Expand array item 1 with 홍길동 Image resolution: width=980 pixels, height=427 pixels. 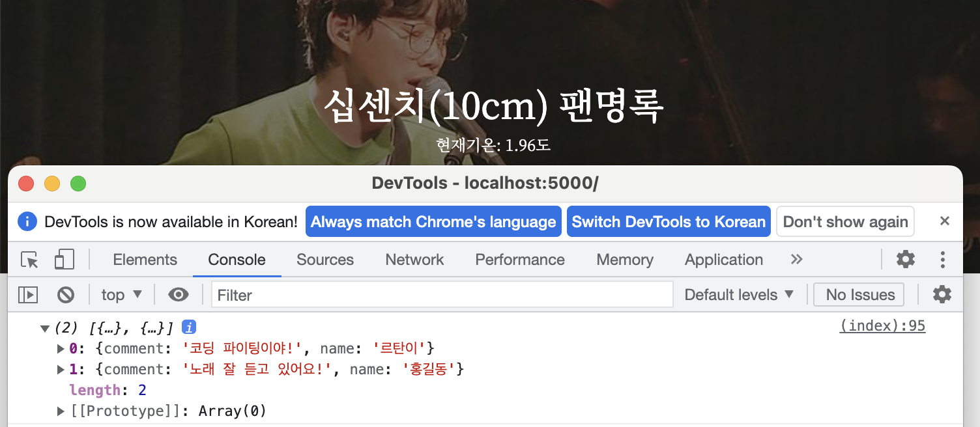tap(61, 370)
